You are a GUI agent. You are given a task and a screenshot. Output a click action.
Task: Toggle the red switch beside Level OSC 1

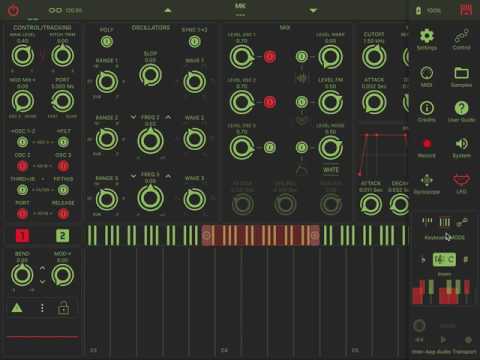point(270,57)
